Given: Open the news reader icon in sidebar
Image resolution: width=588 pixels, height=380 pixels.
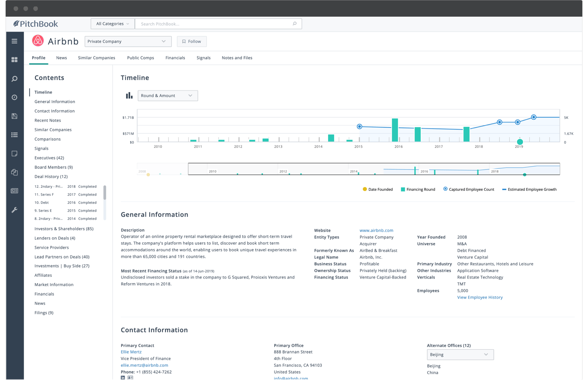Looking at the screenshot, I should (14, 191).
